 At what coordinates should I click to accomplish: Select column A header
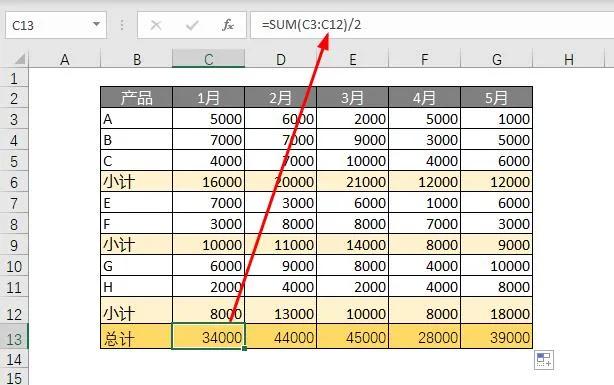point(65,59)
